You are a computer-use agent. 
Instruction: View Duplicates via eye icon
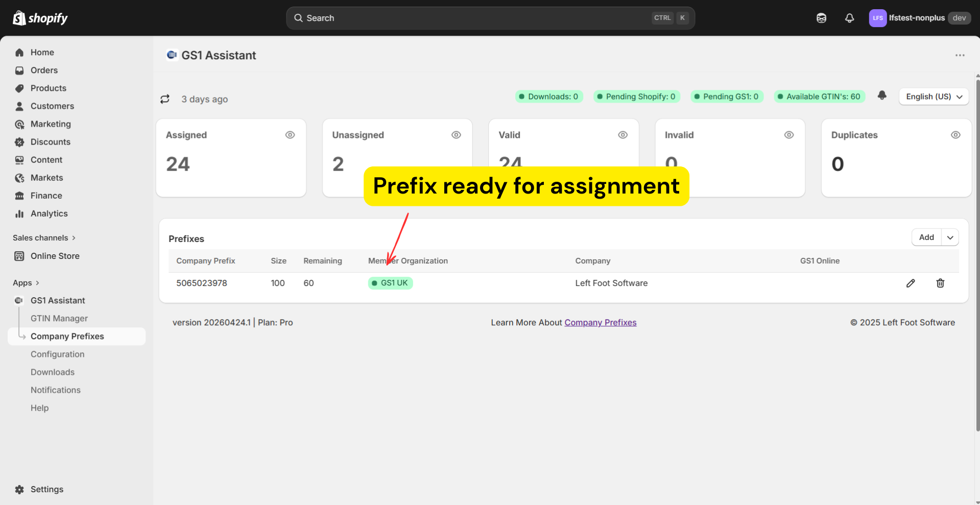(955, 135)
